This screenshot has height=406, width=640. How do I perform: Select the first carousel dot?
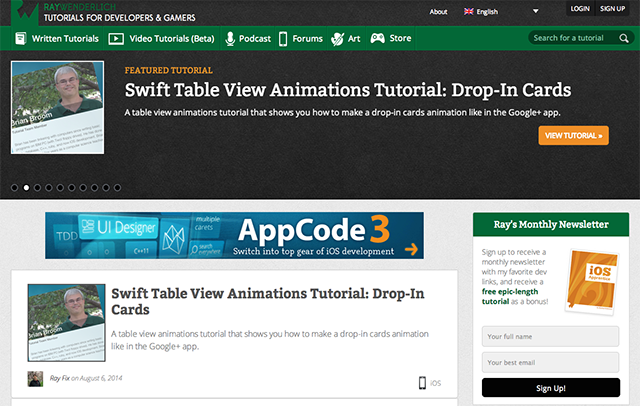[15, 188]
